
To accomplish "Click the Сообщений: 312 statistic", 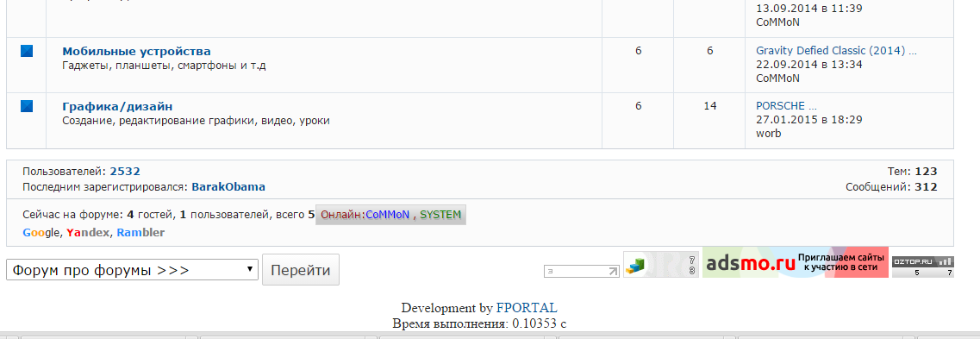I will coord(891,187).
